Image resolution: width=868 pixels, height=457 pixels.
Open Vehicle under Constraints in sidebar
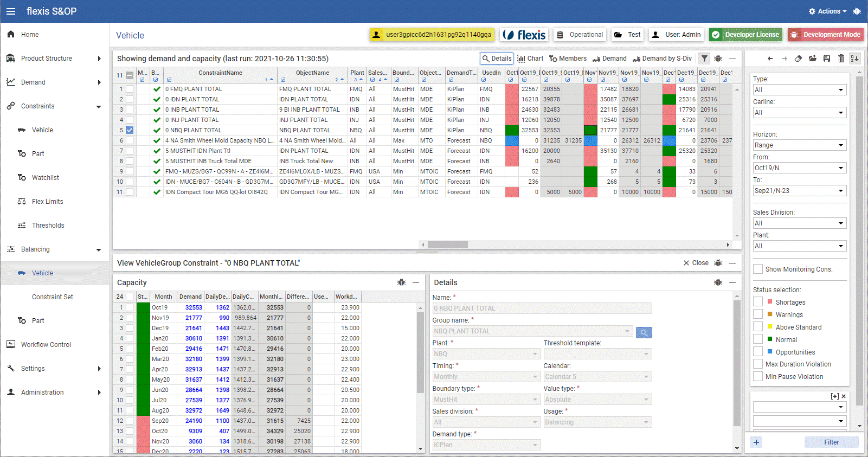(42, 130)
